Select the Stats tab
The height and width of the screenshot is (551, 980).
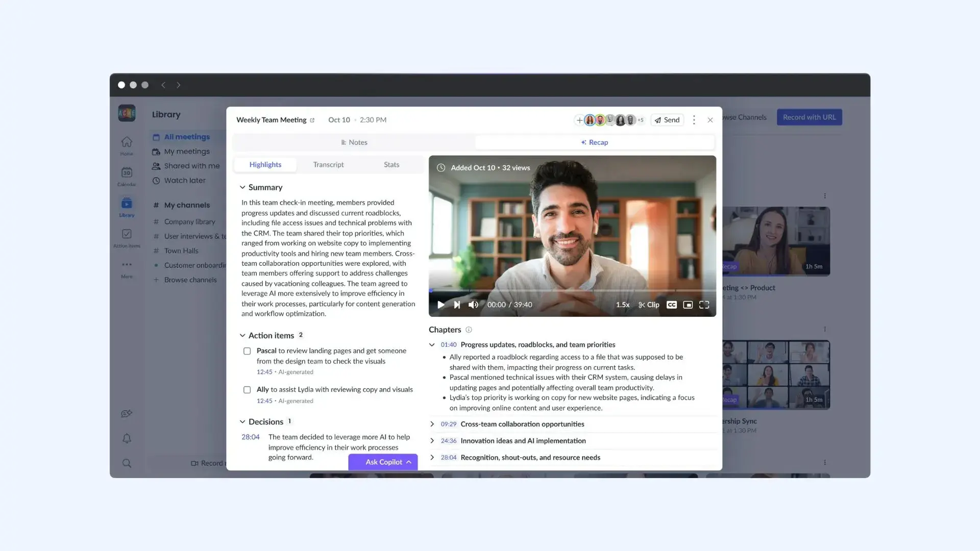tap(391, 164)
